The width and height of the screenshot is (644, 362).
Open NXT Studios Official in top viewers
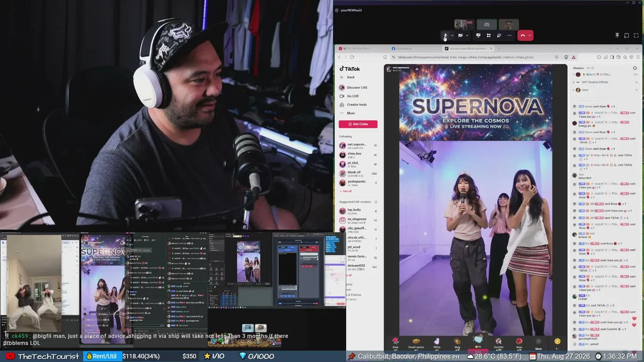click(595, 82)
